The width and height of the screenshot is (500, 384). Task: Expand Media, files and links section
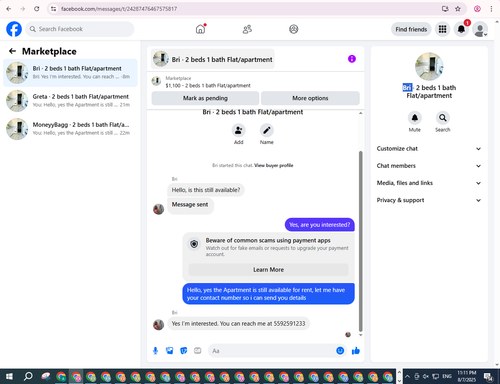pos(429,183)
